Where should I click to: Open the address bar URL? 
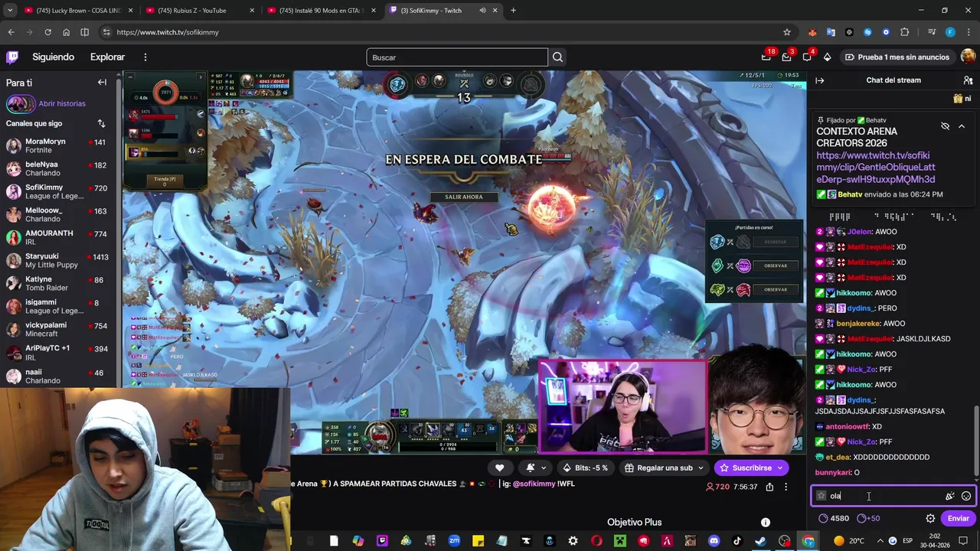point(168,32)
